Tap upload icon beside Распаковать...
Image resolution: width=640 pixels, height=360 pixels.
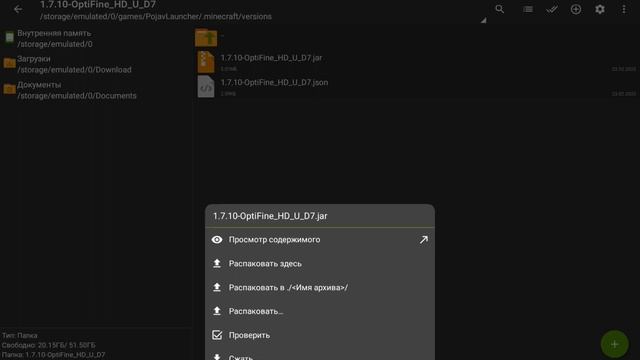tap(217, 311)
